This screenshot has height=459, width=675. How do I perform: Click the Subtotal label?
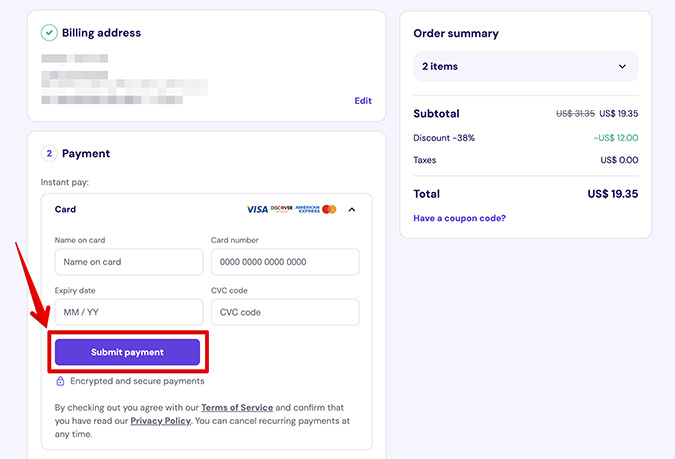[436, 114]
